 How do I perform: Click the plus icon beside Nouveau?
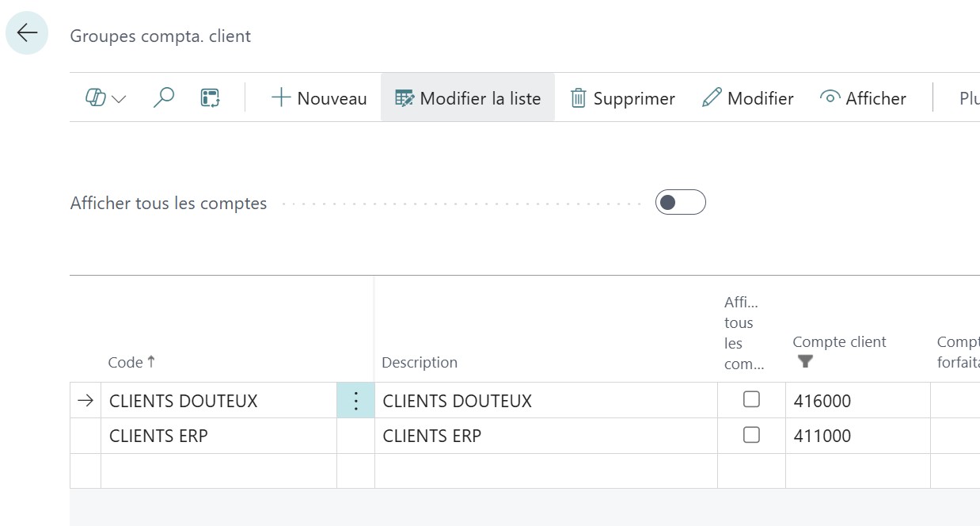[281, 97]
